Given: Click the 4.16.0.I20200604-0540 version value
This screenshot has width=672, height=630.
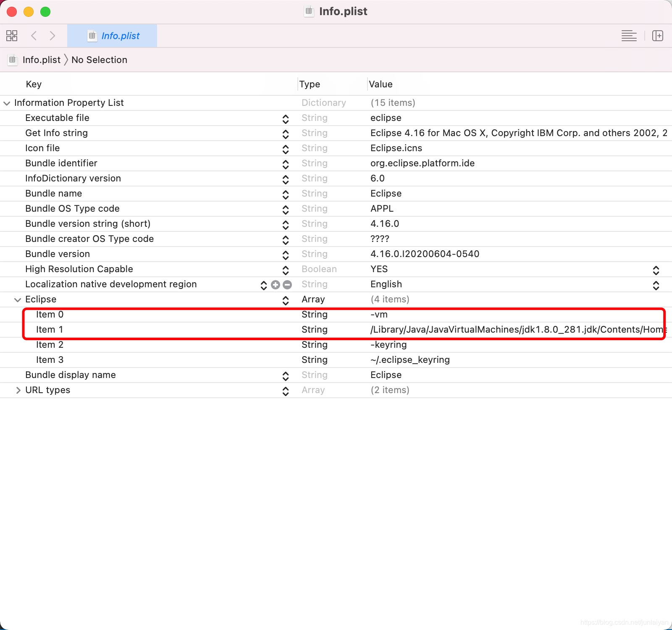Looking at the screenshot, I should (425, 254).
